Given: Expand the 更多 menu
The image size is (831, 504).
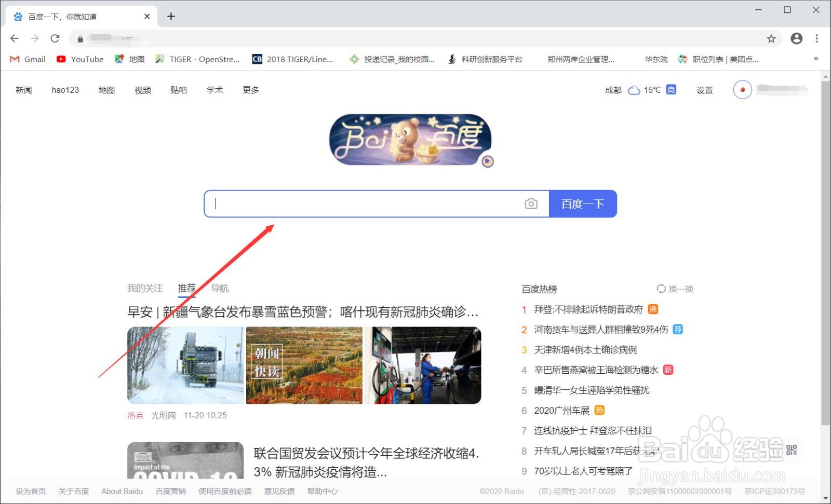Looking at the screenshot, I should (x=251, y=90).
